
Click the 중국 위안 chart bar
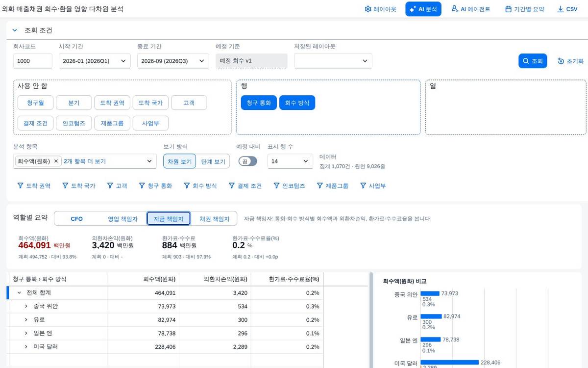[x=430, y=293]
